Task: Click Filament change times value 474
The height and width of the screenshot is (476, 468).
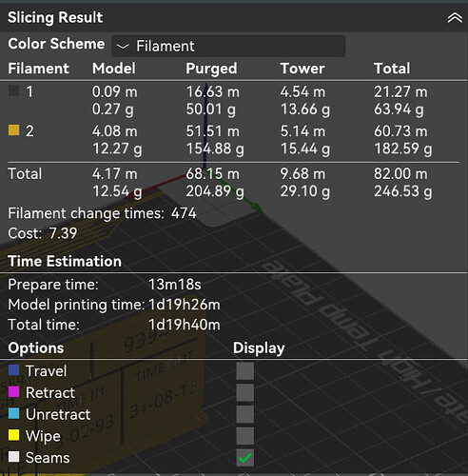Action: [184, 213]
